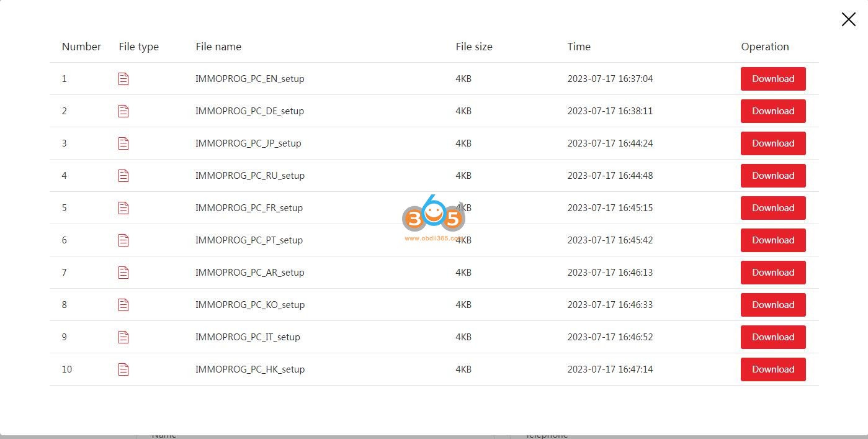Click the File name column header
Screen dimensions: 868x439
(x=218, y=47)
